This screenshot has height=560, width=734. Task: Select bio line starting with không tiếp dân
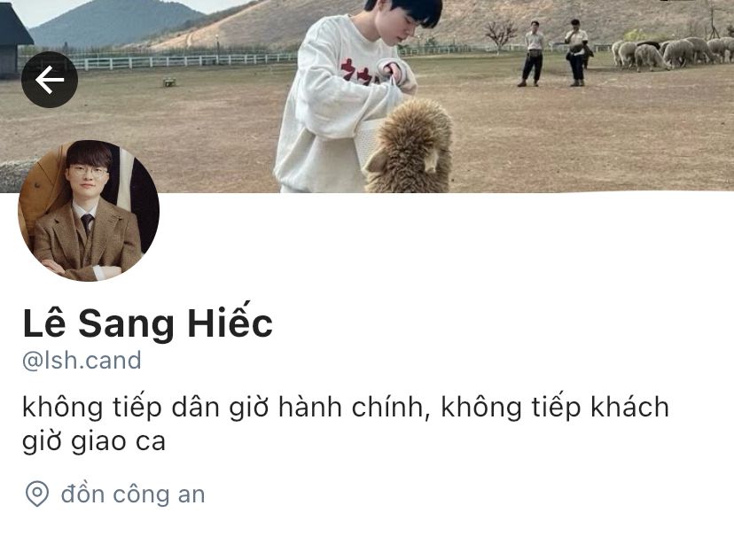[346, 407]
